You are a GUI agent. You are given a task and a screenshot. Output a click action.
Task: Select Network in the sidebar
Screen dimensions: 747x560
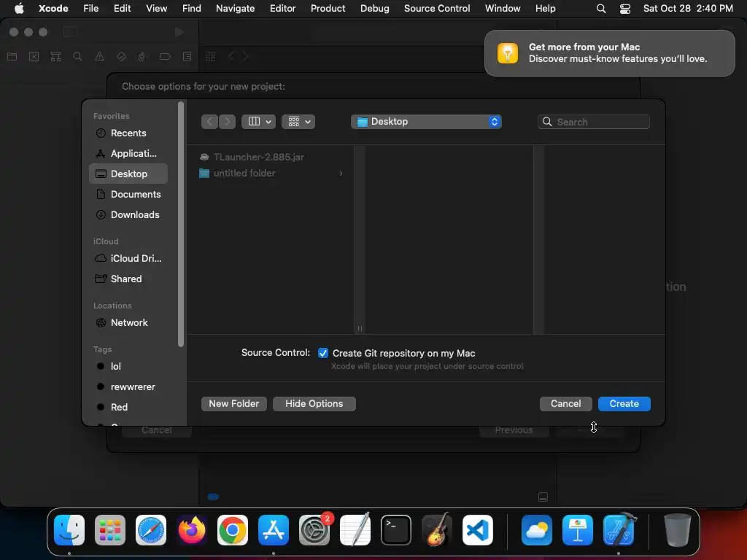128,323
